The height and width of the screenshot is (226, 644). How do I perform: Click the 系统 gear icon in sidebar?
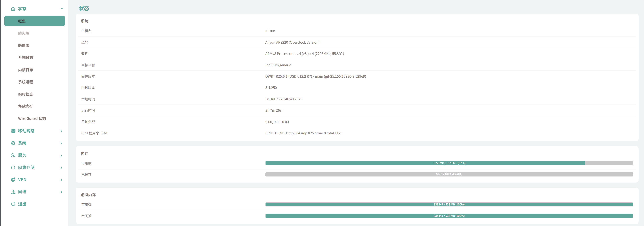click(x=13, y=143)
